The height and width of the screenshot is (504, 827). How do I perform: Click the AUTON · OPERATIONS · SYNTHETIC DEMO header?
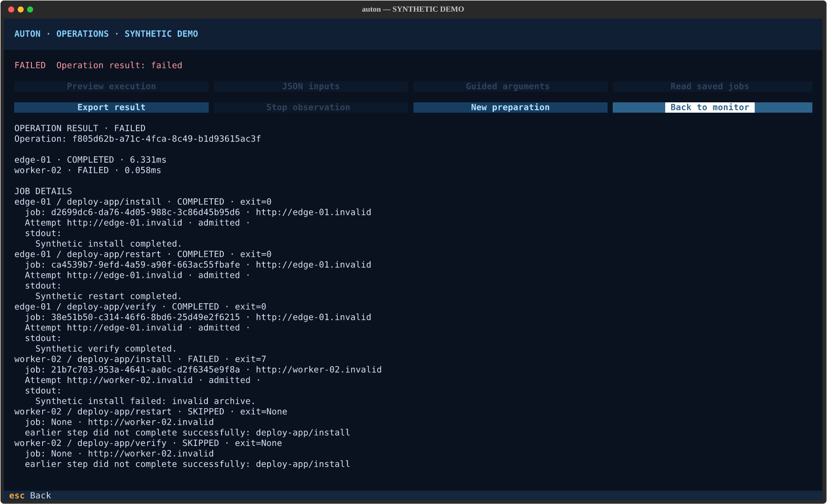pos(106,34)
